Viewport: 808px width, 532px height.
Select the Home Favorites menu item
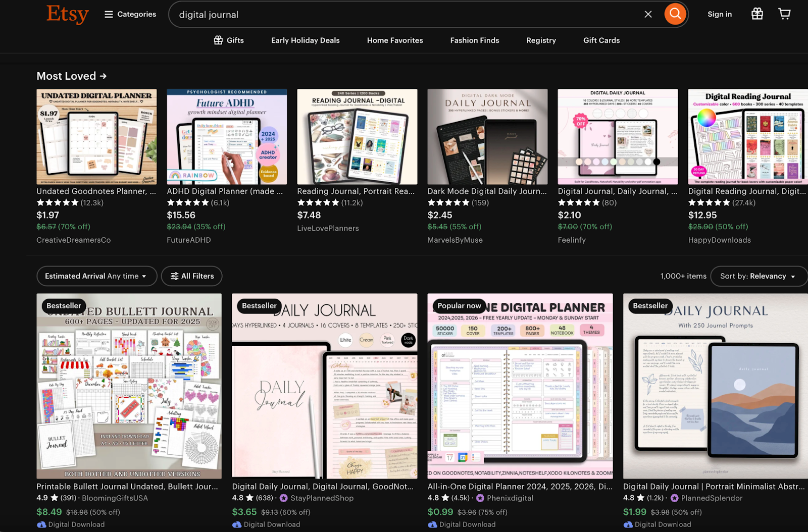click(x=394, y=40)
